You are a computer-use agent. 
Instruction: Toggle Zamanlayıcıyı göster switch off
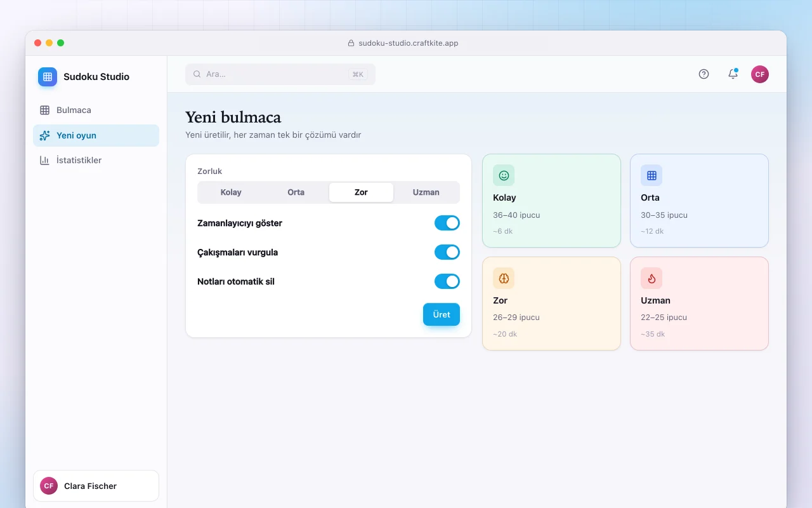pos(447,223)
